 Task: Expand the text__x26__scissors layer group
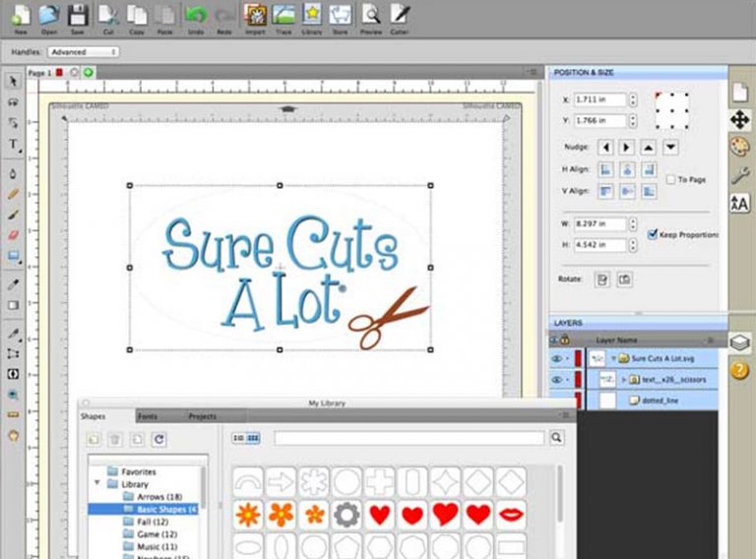click(623, 379)
